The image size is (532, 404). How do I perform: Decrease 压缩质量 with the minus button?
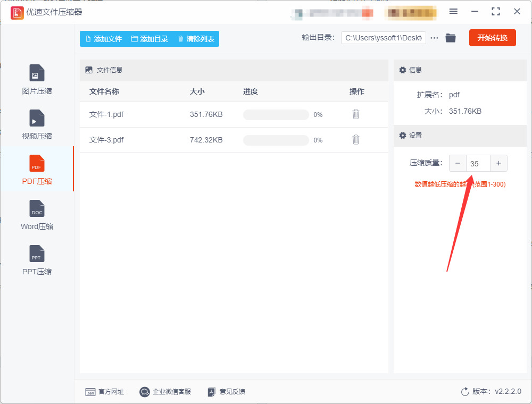(458, 163)
